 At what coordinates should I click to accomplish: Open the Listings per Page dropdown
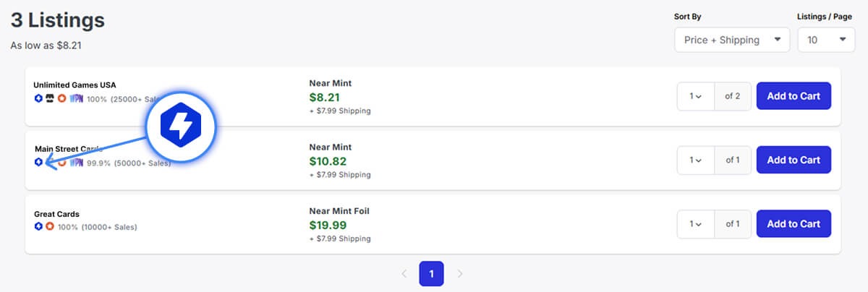(826, 40)
